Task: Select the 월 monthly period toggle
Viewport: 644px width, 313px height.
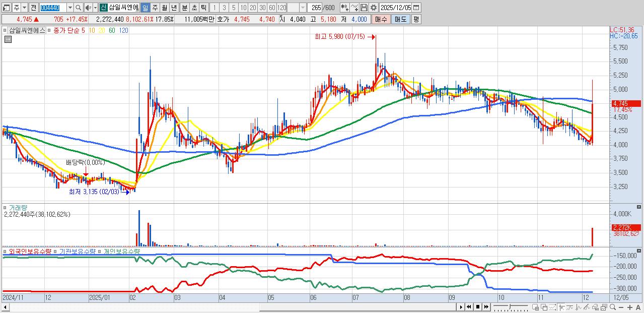Action: tap(164, 8)
